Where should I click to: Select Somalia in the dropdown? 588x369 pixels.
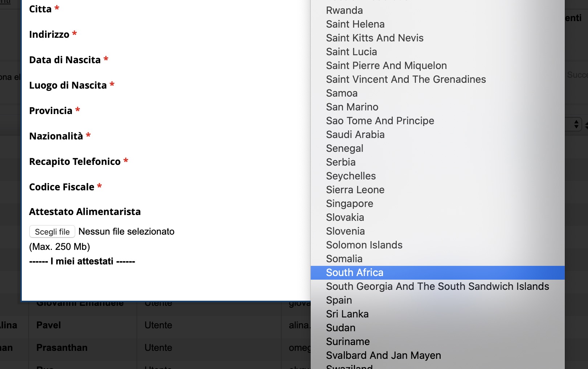(x=344, y=259)
